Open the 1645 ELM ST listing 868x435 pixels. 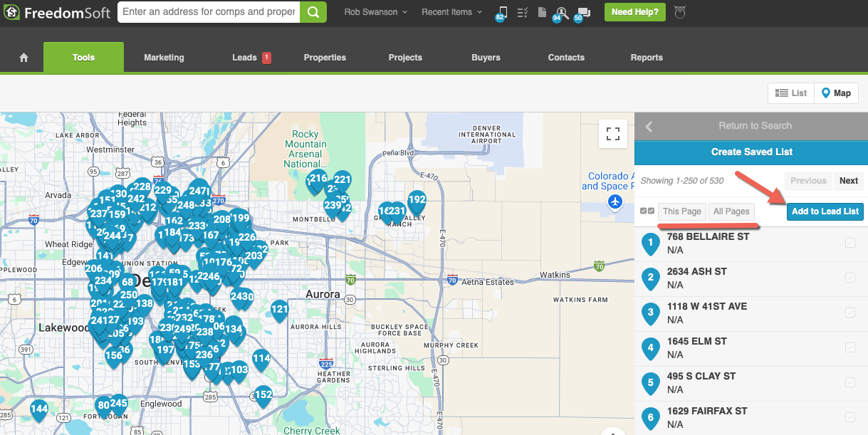click(697, 341)
